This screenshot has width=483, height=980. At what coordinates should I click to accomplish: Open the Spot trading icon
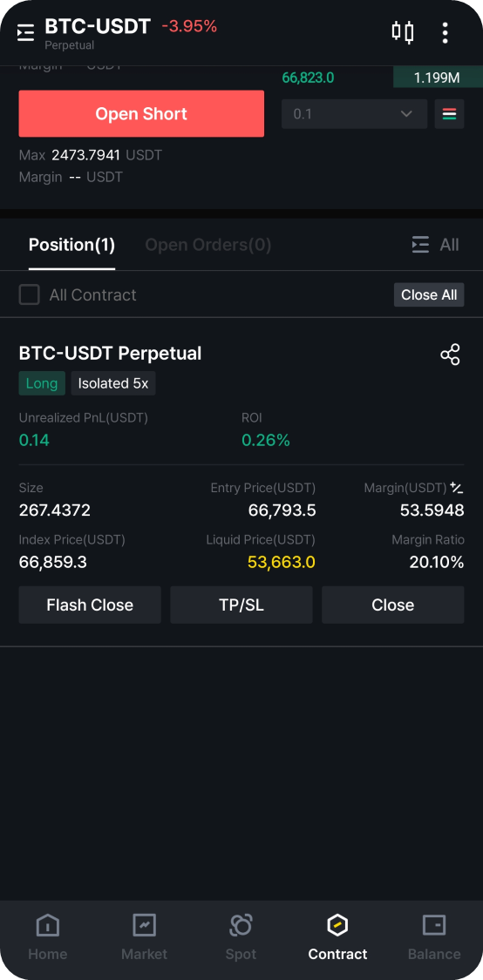click(241, 924)
